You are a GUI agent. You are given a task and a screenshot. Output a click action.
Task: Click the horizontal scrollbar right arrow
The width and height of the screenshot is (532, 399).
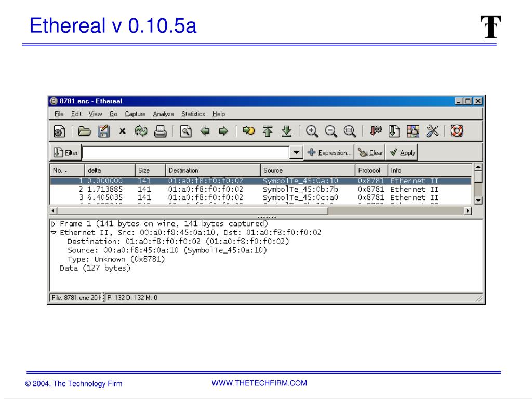pyautogui.click(x=468, y=211)
